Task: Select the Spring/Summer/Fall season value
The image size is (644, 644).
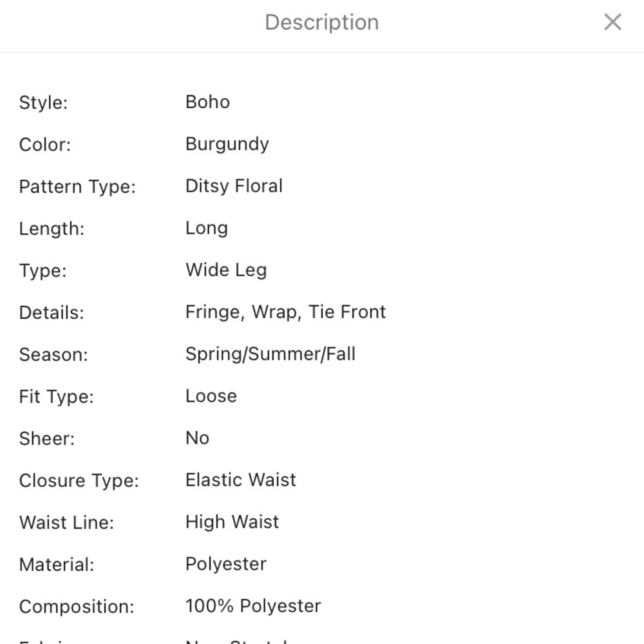Action: (x=270, y=354)
